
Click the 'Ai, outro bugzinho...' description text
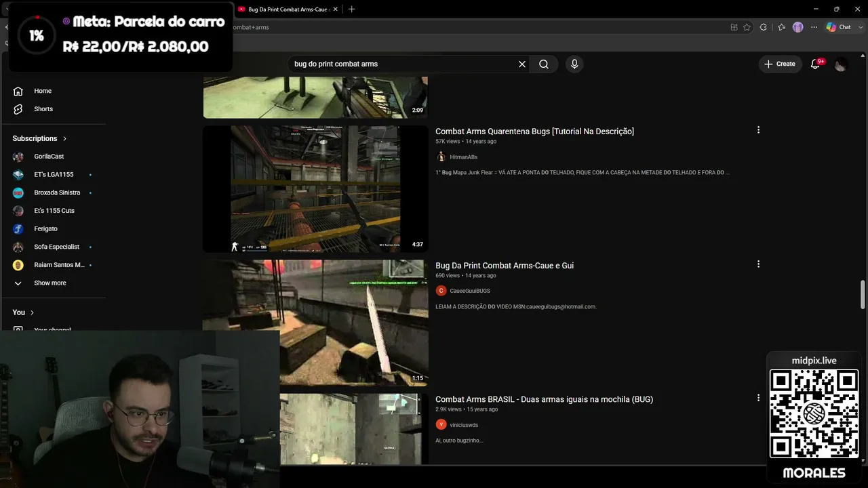pos(459,441)
